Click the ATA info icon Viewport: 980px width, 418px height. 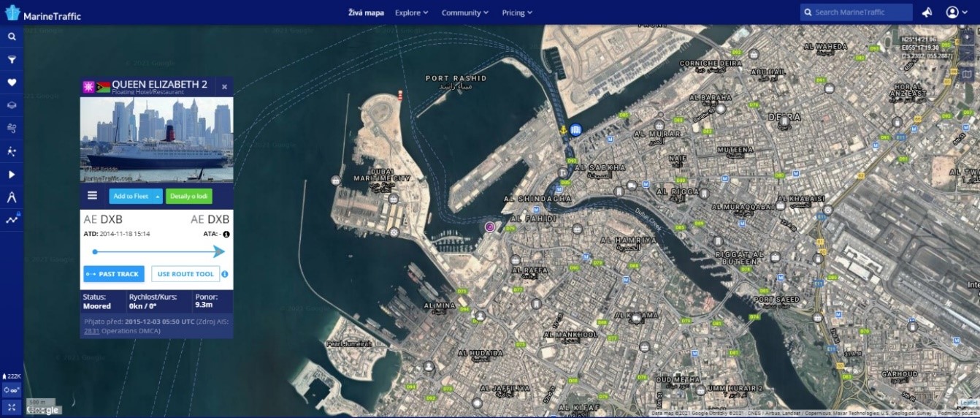click(226, 234)
